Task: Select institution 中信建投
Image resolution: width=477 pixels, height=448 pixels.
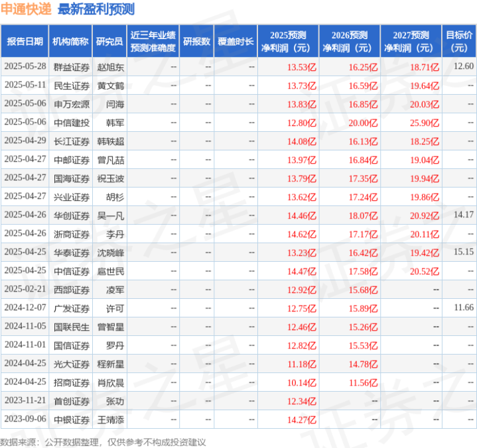Action: 72,123
